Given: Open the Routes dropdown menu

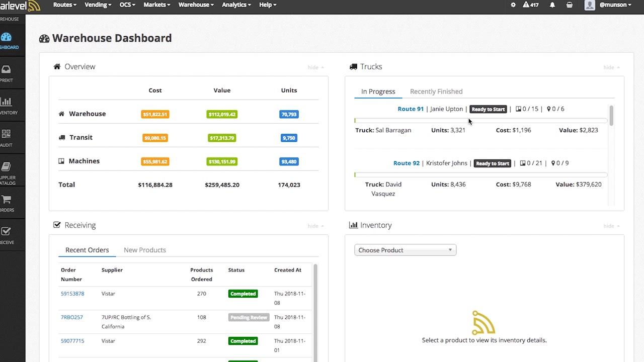Looking at the screenshot, I should (x=65, y=5).
